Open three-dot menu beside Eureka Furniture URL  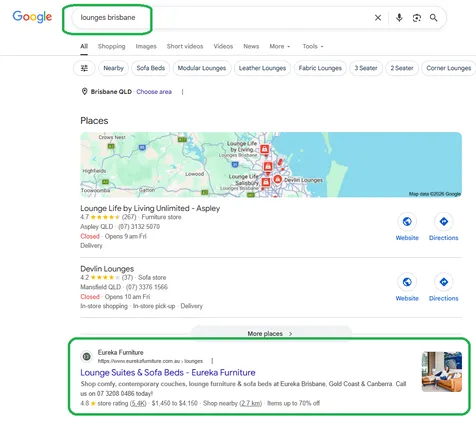pos(212,361)
